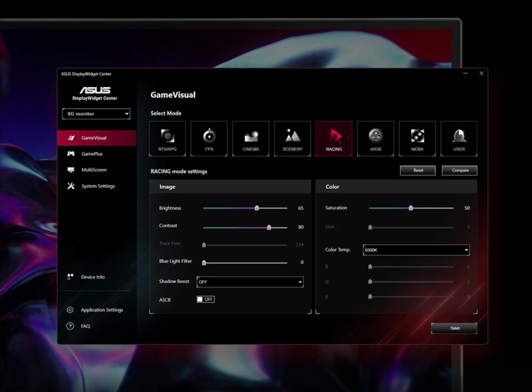532x392 pixels.
Task: Click the Contrast slider handle
Action: (x=269, y=227)
